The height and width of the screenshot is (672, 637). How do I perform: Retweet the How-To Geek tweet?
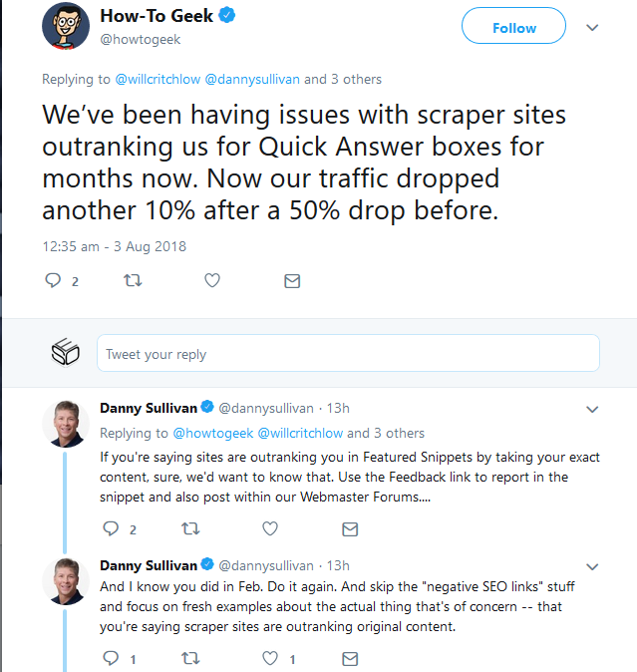click(x=132, y=281)
